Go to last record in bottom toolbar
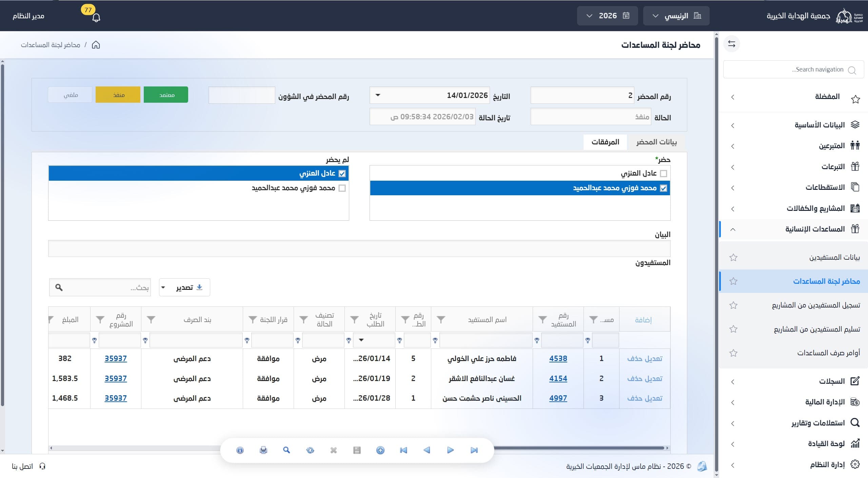This screenshot has height=478, width=868. pyautogui.click(x=474, y=450)
